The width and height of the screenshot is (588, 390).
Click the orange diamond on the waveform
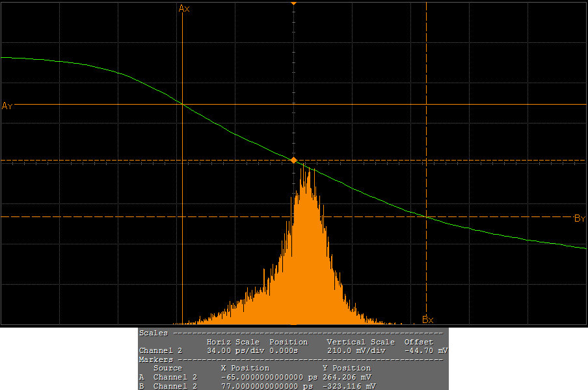coord(293,160)
